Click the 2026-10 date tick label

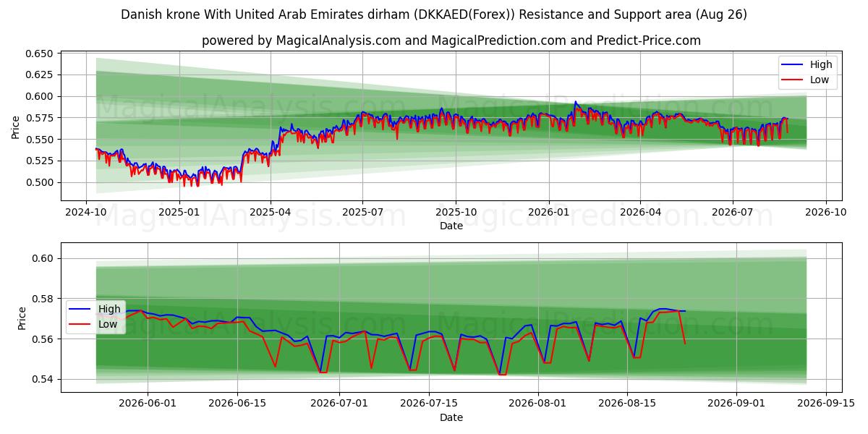coord(825,213)
